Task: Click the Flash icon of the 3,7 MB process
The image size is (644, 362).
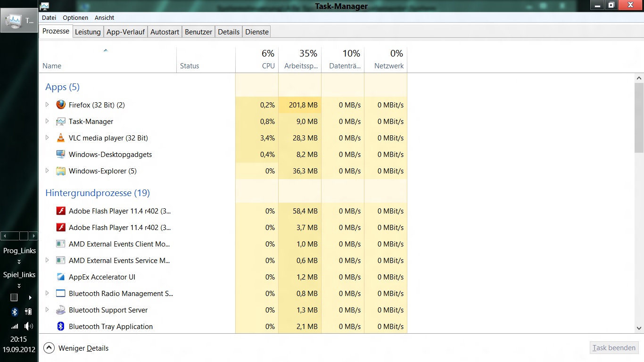Action: click(61, 227)
